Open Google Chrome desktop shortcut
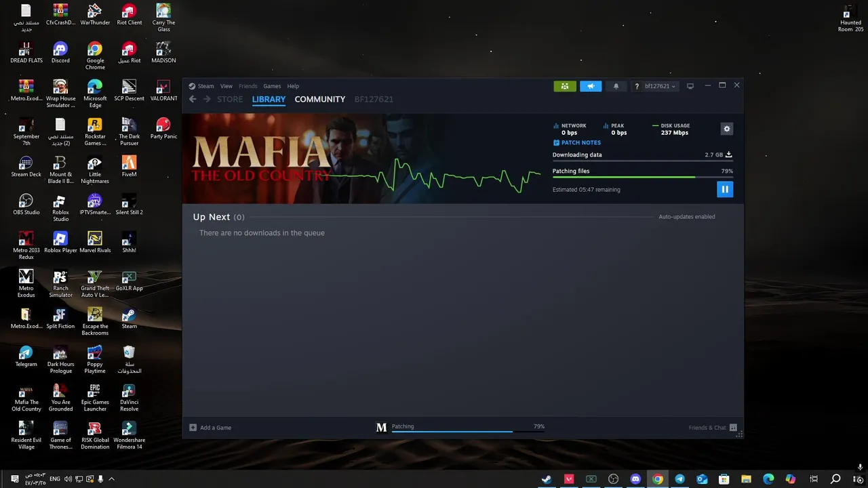Screen dimensions: 868x488 coord(95,56)
